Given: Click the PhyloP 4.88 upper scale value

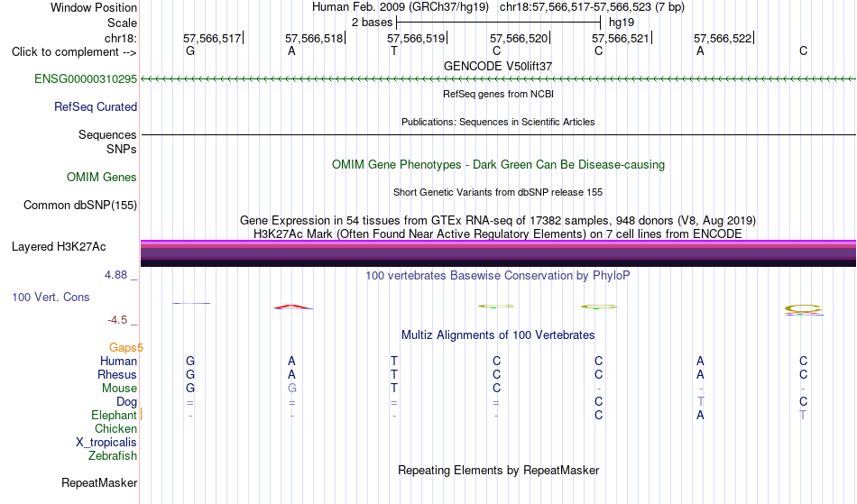Looking at the screenshot, I should click(x=115, y=275).
